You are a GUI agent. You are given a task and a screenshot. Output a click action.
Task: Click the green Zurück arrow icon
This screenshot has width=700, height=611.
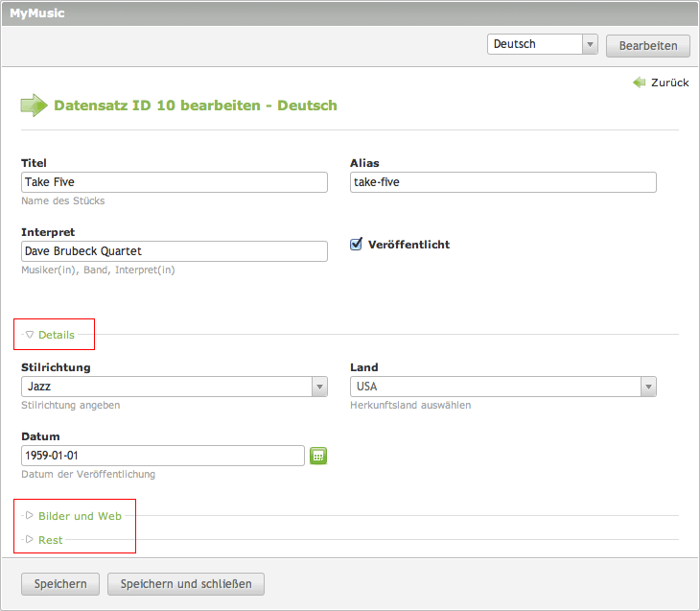point(640,83)
